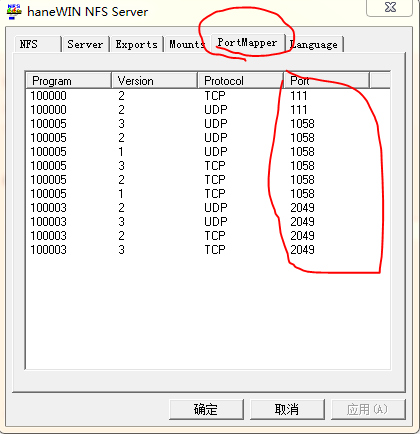Select row 100005 version 2 UDP

pos(207,138)
